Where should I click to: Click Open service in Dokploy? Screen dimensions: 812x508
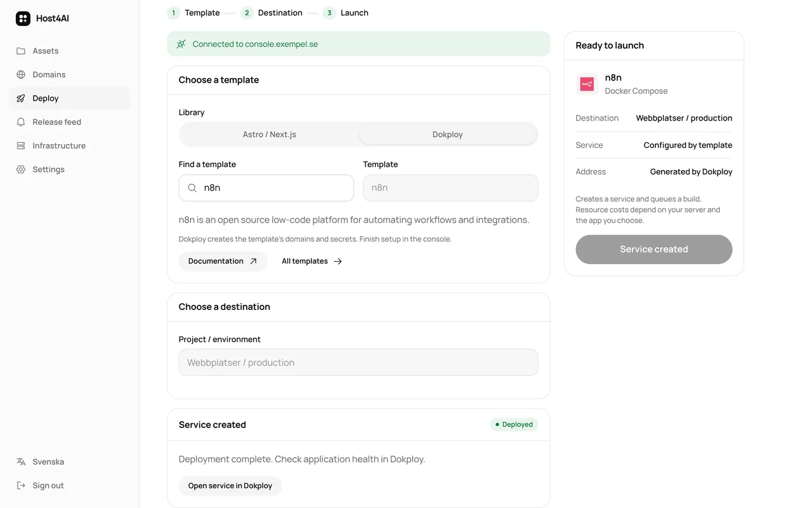pyautogui.click(x=230, y=486)
